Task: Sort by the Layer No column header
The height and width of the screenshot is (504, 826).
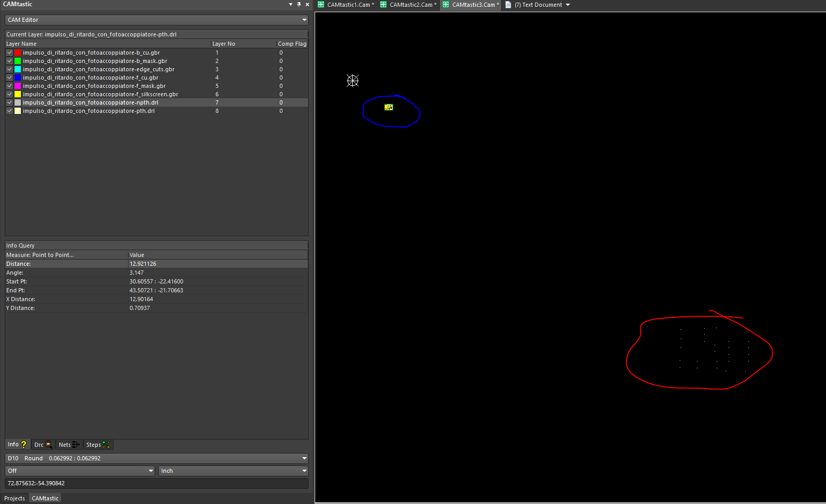Action: coord(224,44)
